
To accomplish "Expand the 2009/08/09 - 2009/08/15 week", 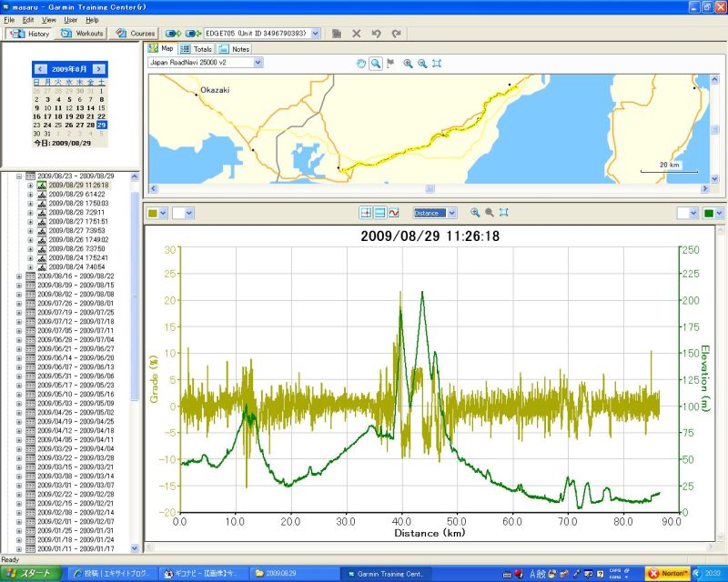I will pyautogui.click(x=19, y=286).
